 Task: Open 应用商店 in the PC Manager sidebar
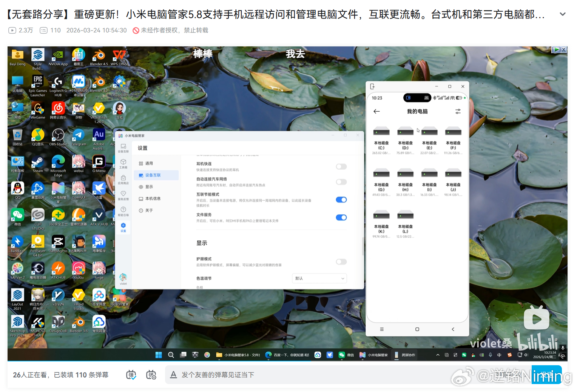[x=123, y=179]
